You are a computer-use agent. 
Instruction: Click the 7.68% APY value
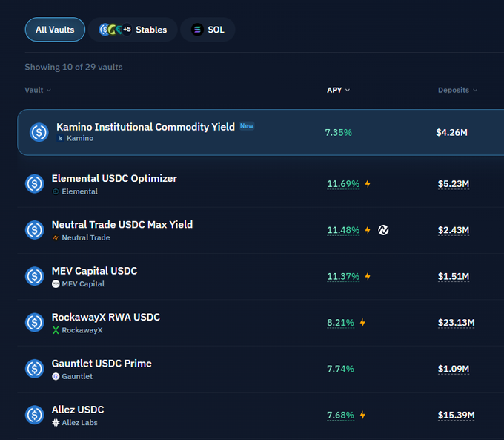[341, 416]
